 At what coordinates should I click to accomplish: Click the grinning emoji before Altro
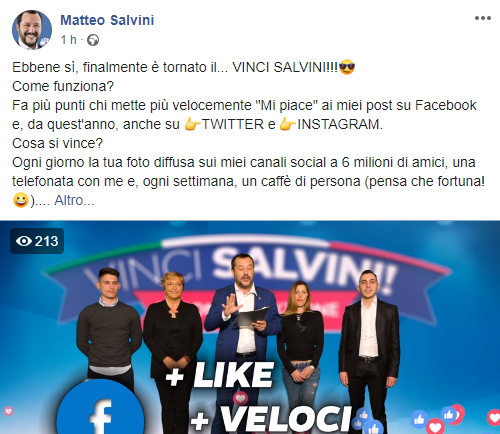click(x=20, y=200)
